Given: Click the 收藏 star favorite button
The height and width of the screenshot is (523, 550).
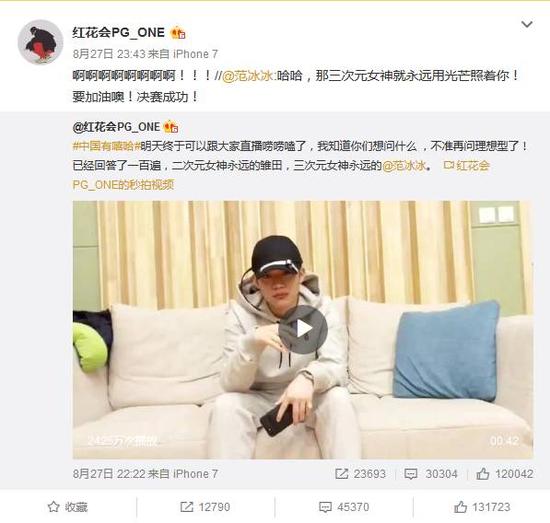Looking at the screenshot, I should pos(68,507).
